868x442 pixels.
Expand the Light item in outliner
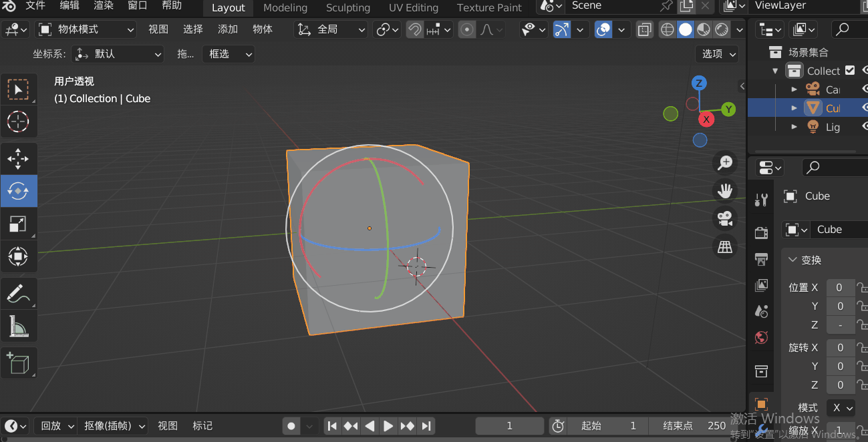794,127
